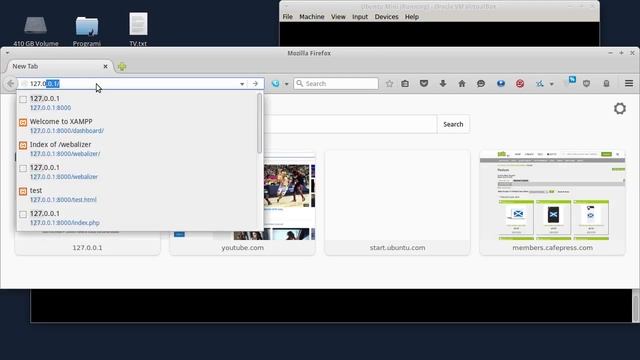Click the page icon beside 127.0.0.1:8000 entry

23,99
